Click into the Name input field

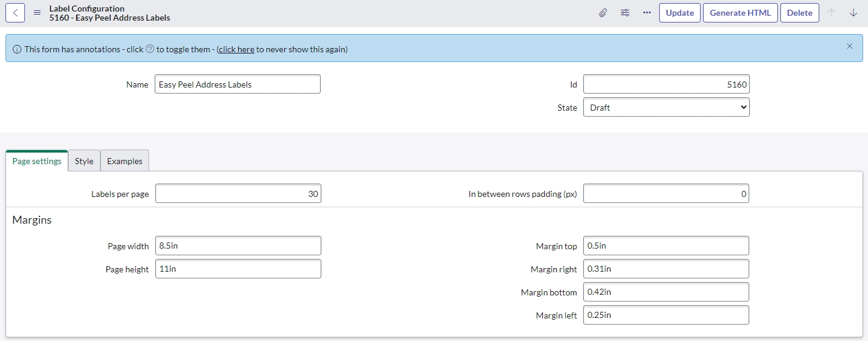click(x=237, y=84)
